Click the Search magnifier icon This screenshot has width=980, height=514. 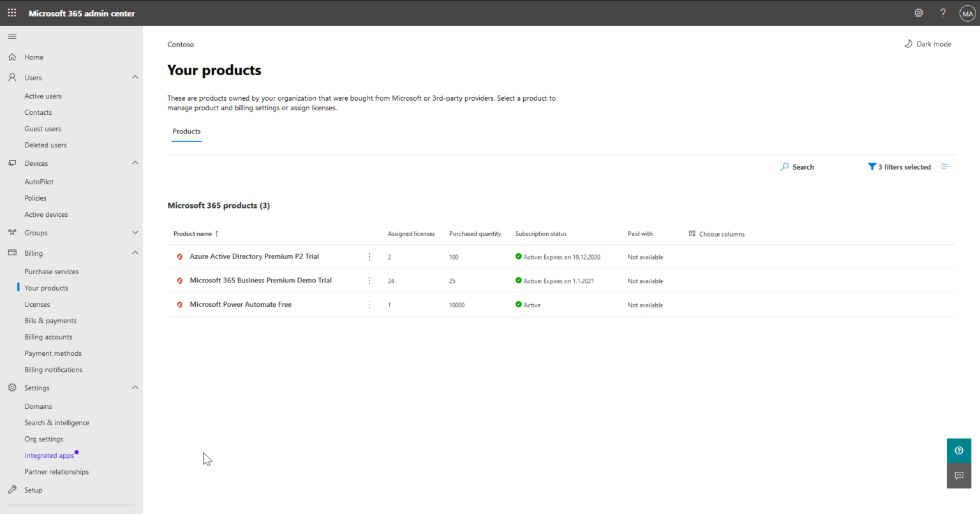pyautogui.click(x=784, y=166)
